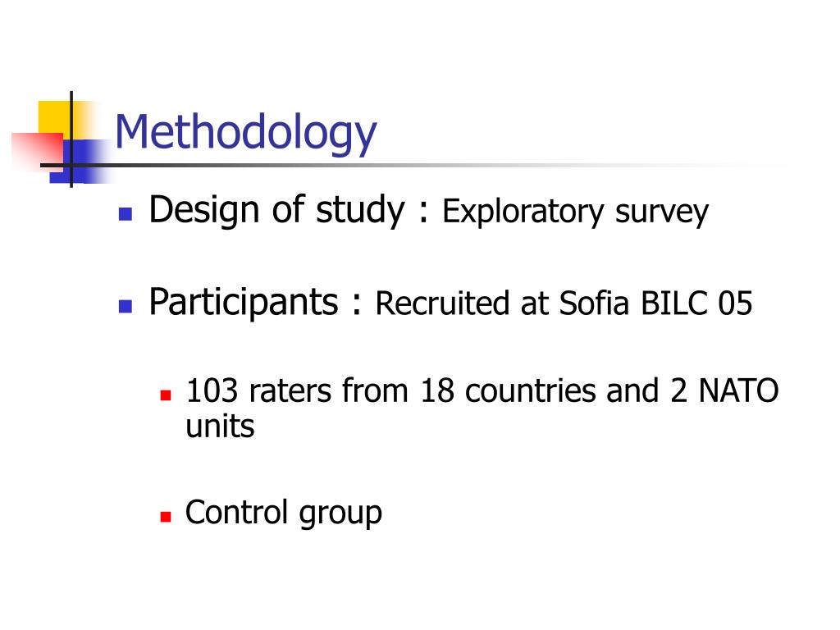This screenshot has height=630, width=840.
Task: Select the red gradient square beside the title
Action: coord(38,150)
